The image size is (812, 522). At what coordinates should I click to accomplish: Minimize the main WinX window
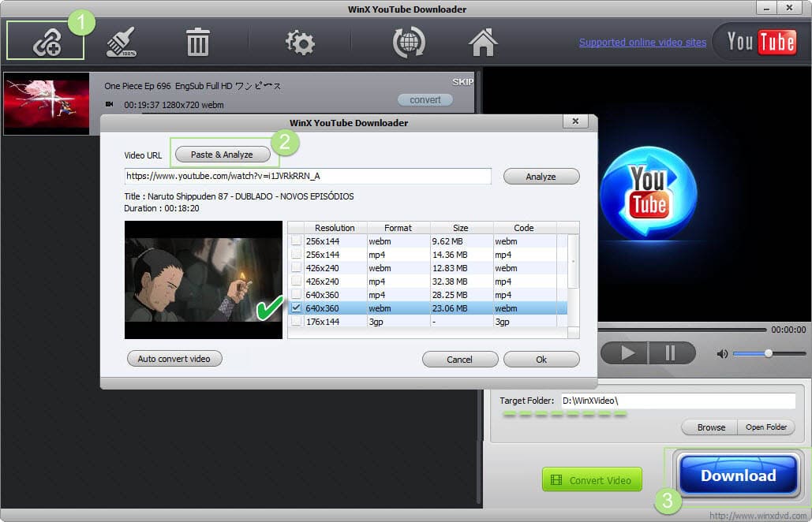pos(766,8)
